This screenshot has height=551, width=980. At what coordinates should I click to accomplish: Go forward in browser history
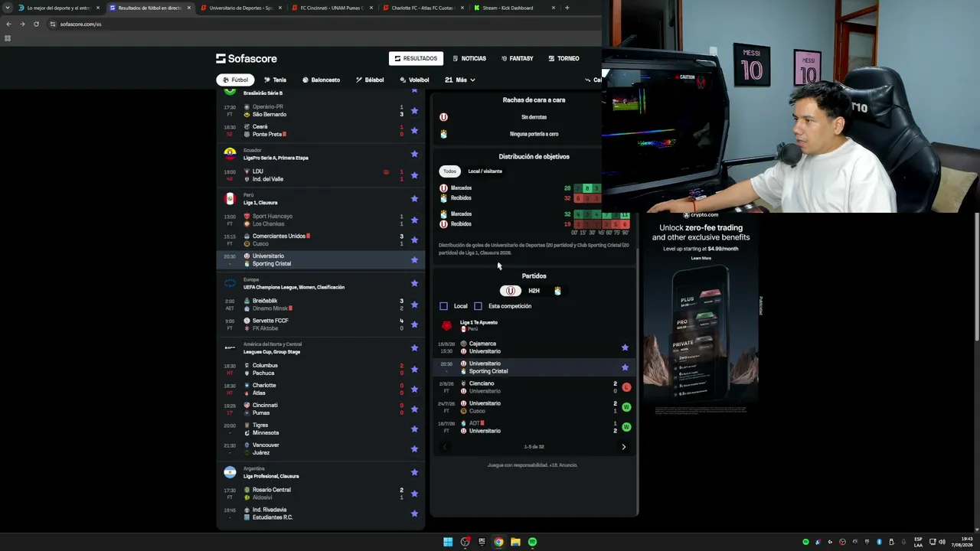(x=22, y=24)
